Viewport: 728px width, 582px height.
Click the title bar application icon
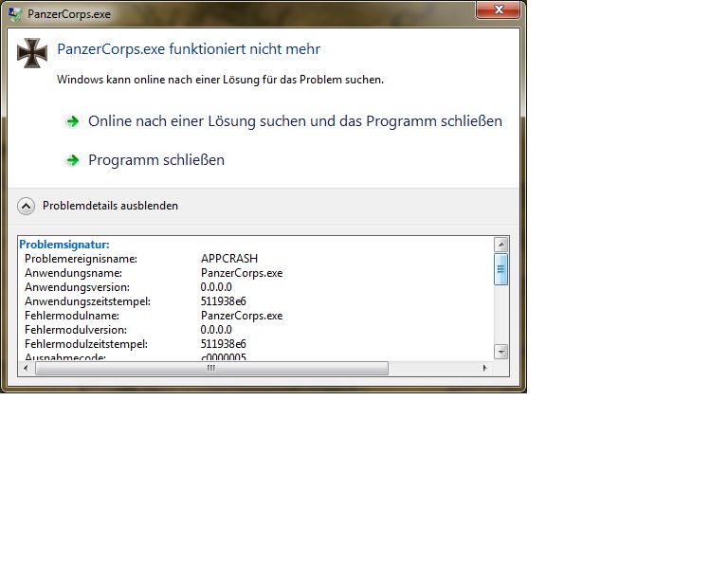tap(15, 14)
